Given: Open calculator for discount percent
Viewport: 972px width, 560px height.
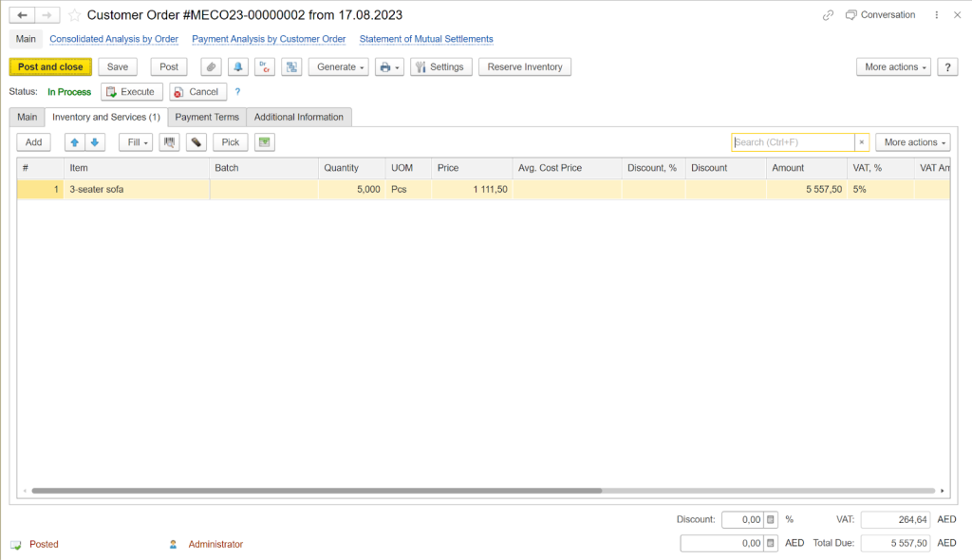Looking at the screenshot, I should 771,520.
